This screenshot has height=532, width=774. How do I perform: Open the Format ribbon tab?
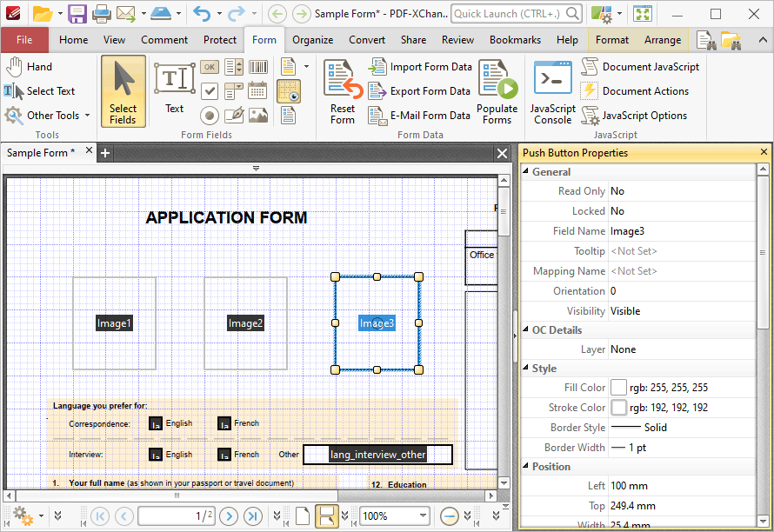[x=612, y=40]
